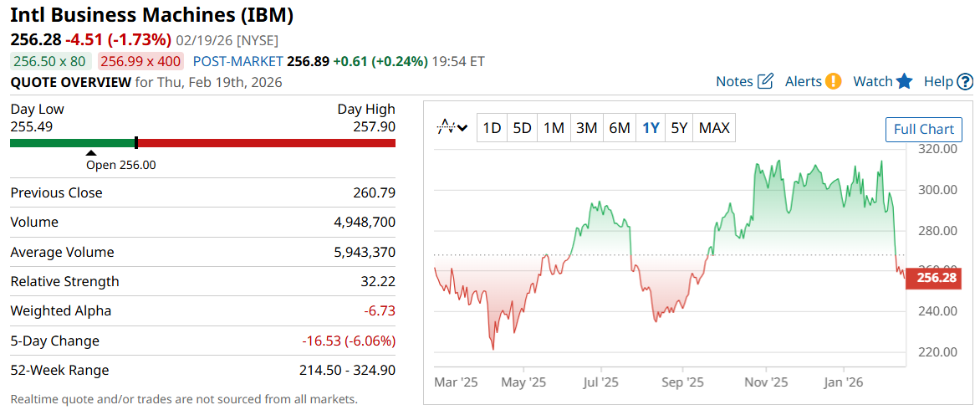
Task: Select the 1D chart range
Action: (x=492, y=128)
